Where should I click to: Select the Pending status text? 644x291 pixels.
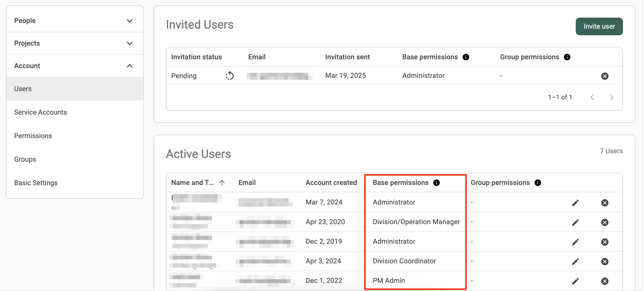[x=184, y=75]
